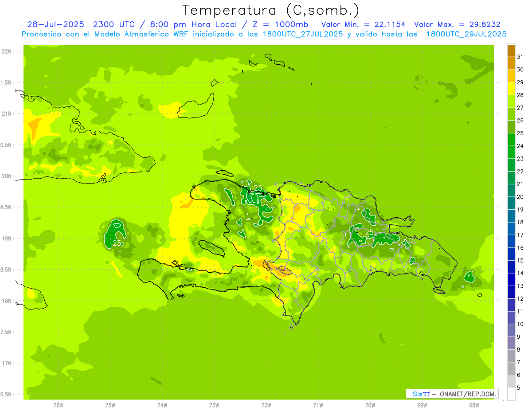
Task: Click the 'SisTT – ONAMET/REP.DOM.' credit label
Action: [452, 394]
